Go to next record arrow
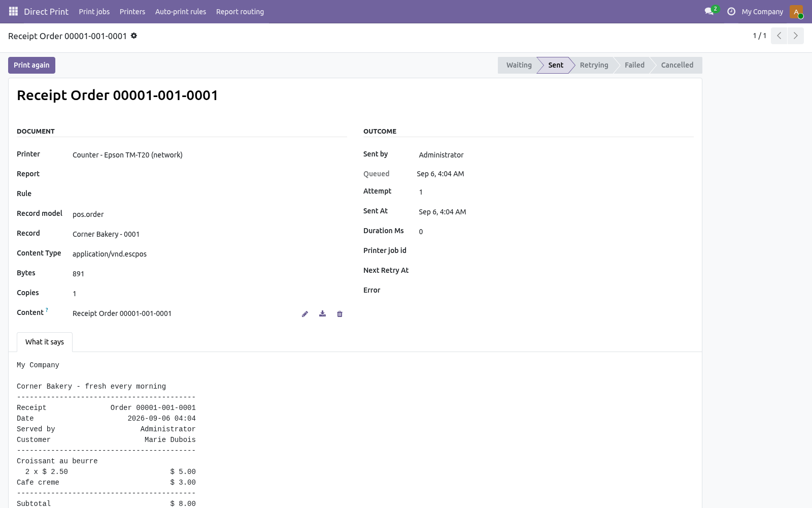812x508 pixels. [795, 36]
